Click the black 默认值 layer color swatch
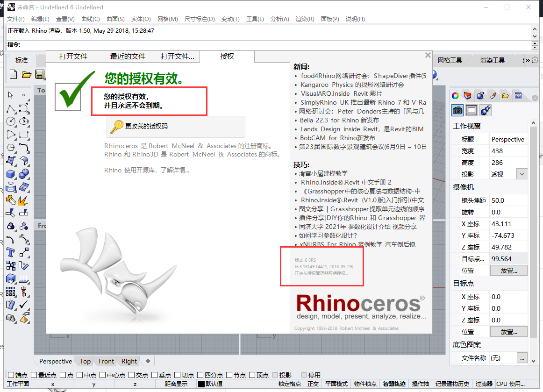The image size is (543, 392). click(201, 384)
